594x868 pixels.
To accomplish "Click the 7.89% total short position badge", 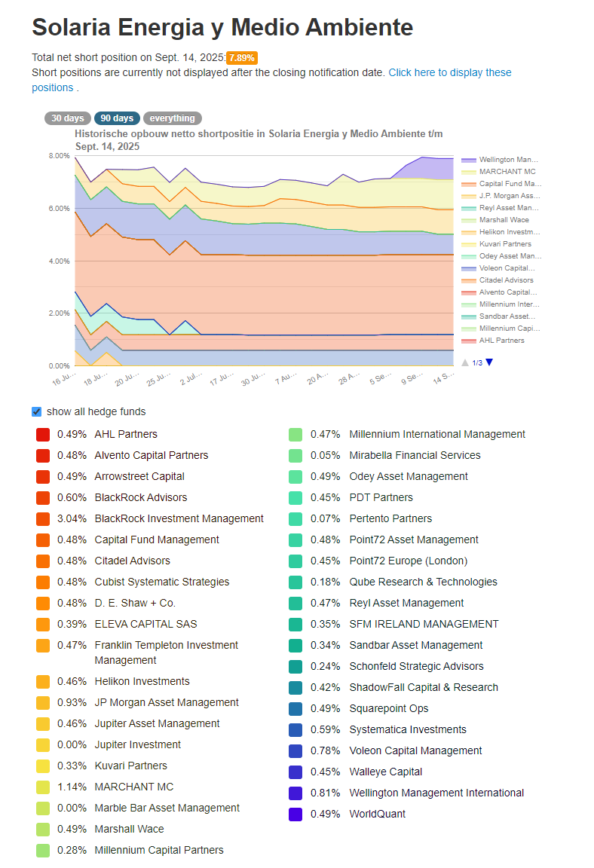I will [x=242, y=57].
